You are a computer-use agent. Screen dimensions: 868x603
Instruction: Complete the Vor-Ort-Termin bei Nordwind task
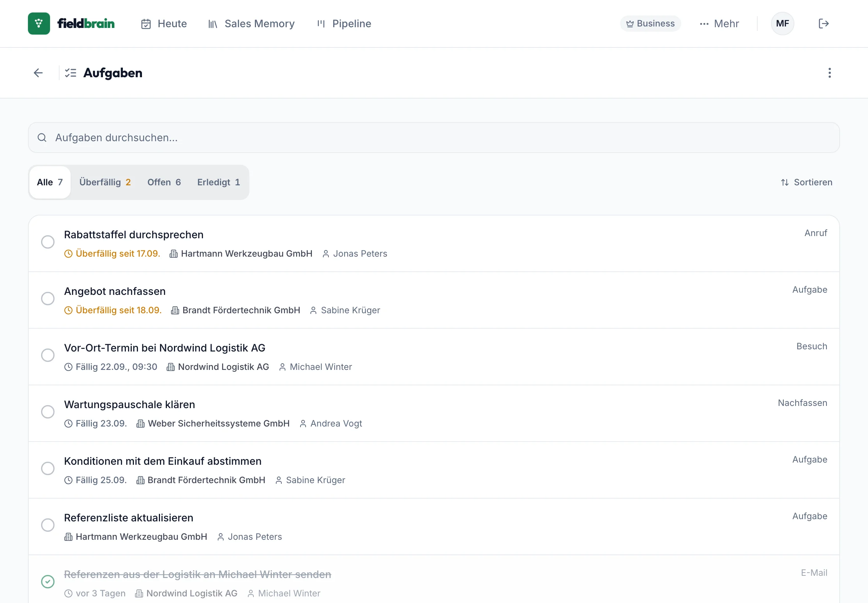[47, 355]
